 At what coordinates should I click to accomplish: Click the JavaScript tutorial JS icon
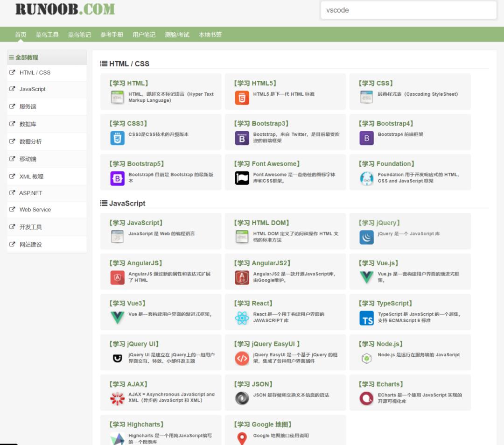(x=117, y=237)
